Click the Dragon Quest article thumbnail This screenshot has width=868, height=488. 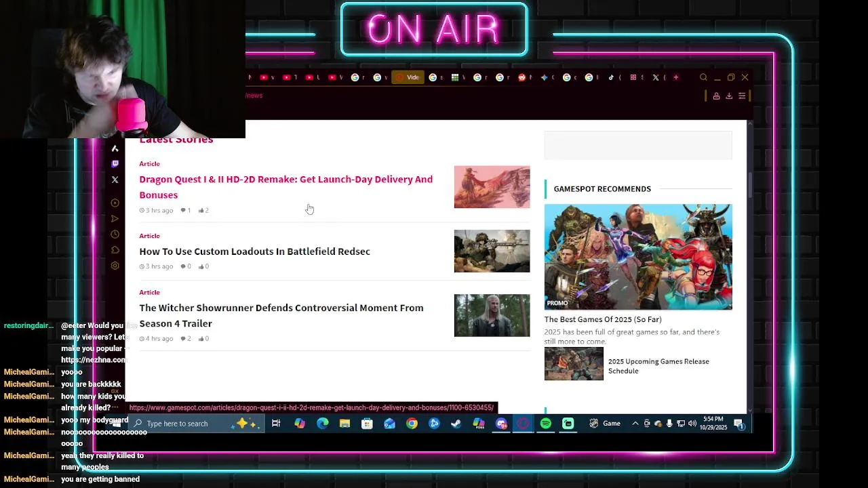point(492,187)
